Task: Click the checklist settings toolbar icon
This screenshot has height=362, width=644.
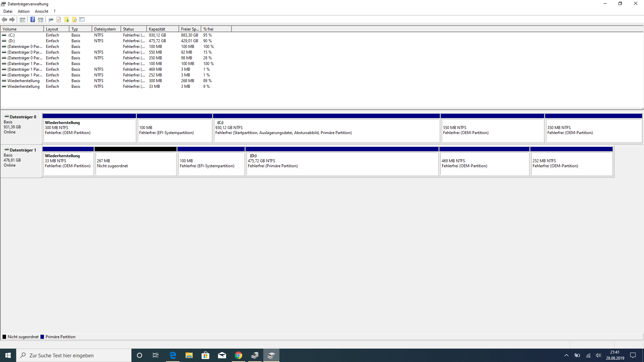Action: [x=82, y=19]
